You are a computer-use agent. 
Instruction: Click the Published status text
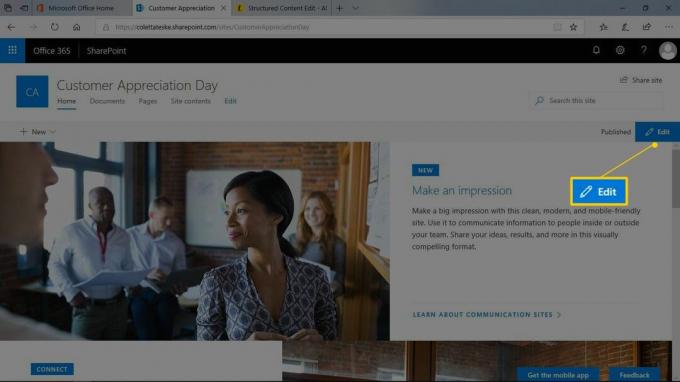click(615, 132)
